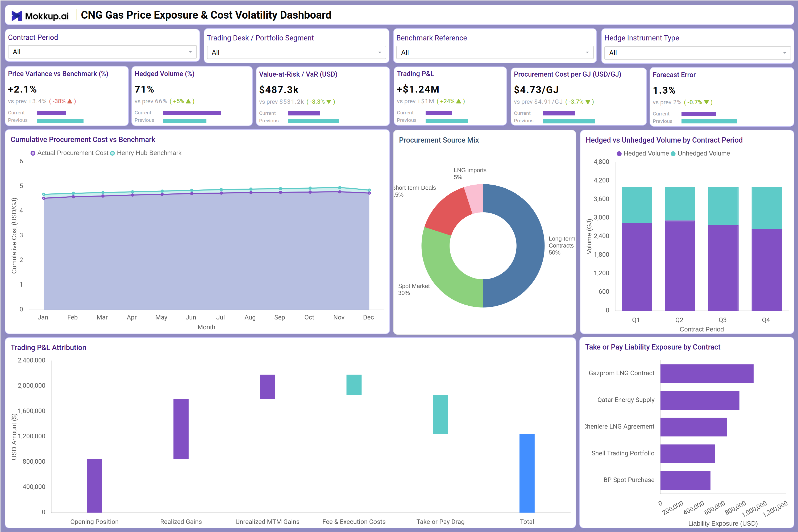This screenshot has width=798, height=532.
Task: Click the Forecast Error Current purple bar
Action: [x=699, y=114]
